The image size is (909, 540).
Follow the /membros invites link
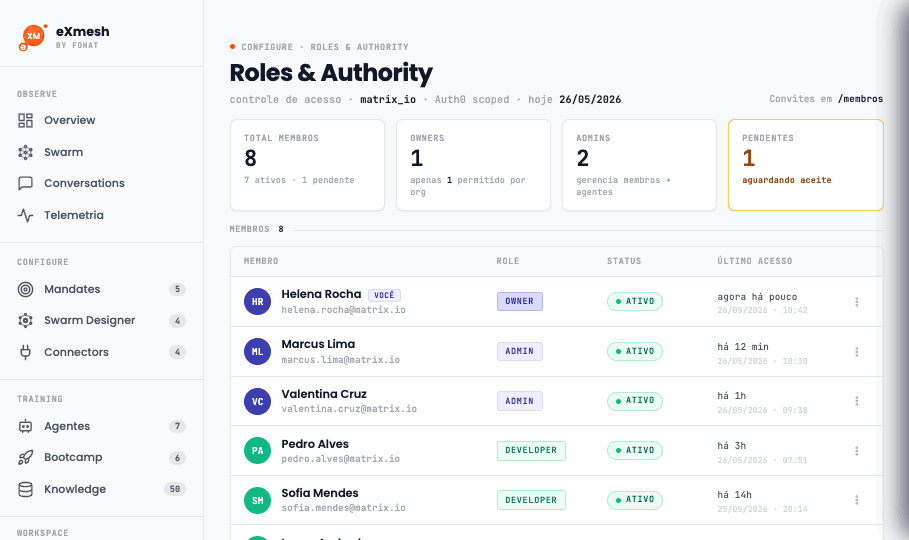[860, 99]
